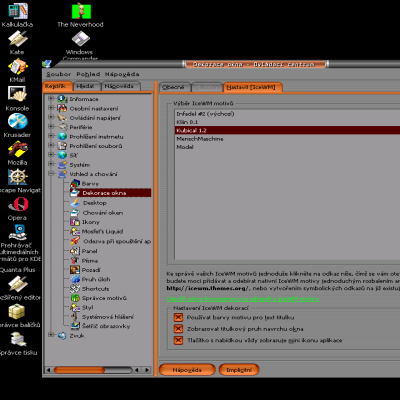Viewport: 400px width, 400px height.
Task: Expand the Informace tree node
Action: (51, 98)
